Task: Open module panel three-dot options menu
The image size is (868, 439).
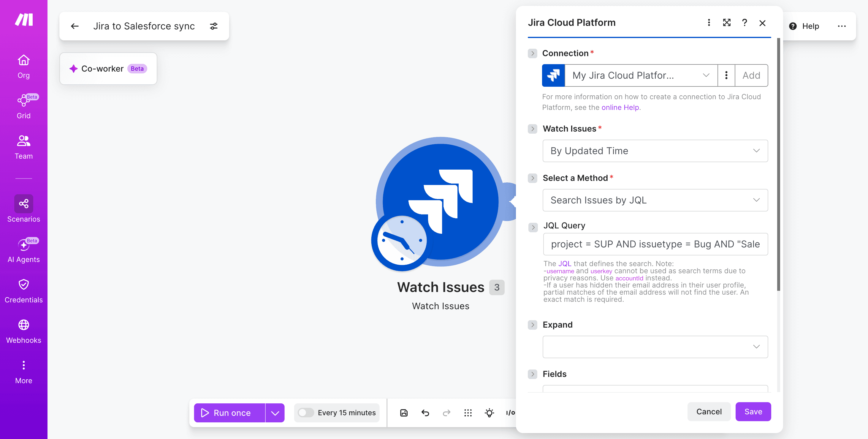Action: tap(709, 23)
